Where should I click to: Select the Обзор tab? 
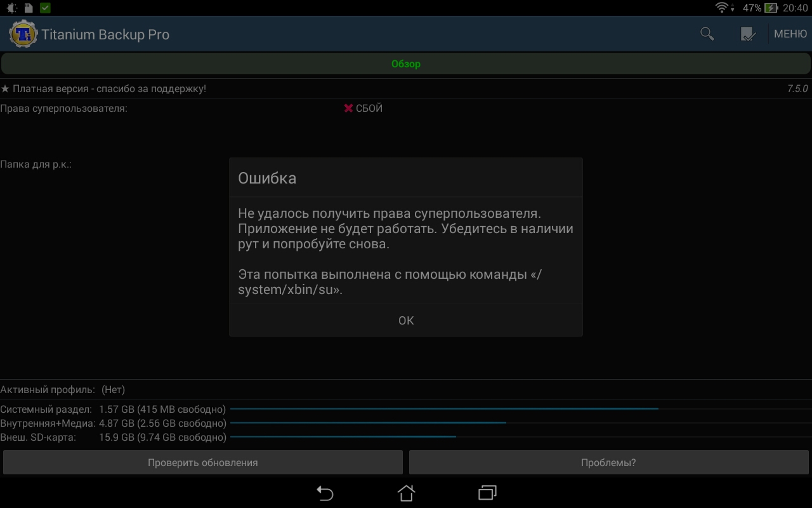406,64
